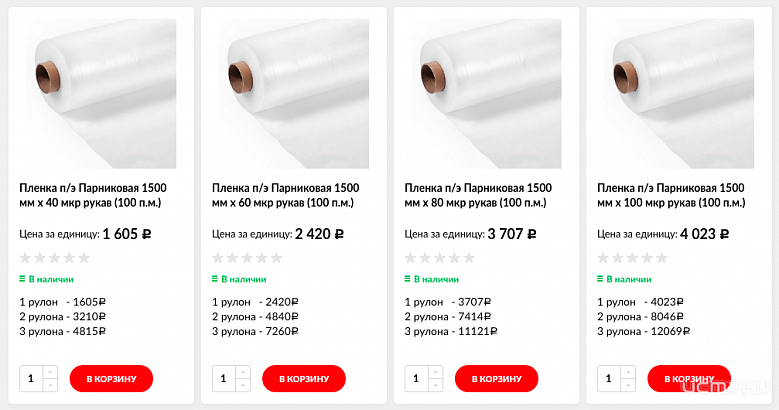
Task: Click the green stock icon on the 40 мкр card
Action: [22, 279]
